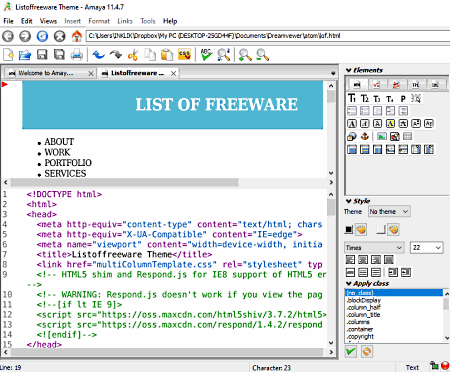Insert a T3 heading element
The width and height of the screenshot is (450, 372).
377,98
